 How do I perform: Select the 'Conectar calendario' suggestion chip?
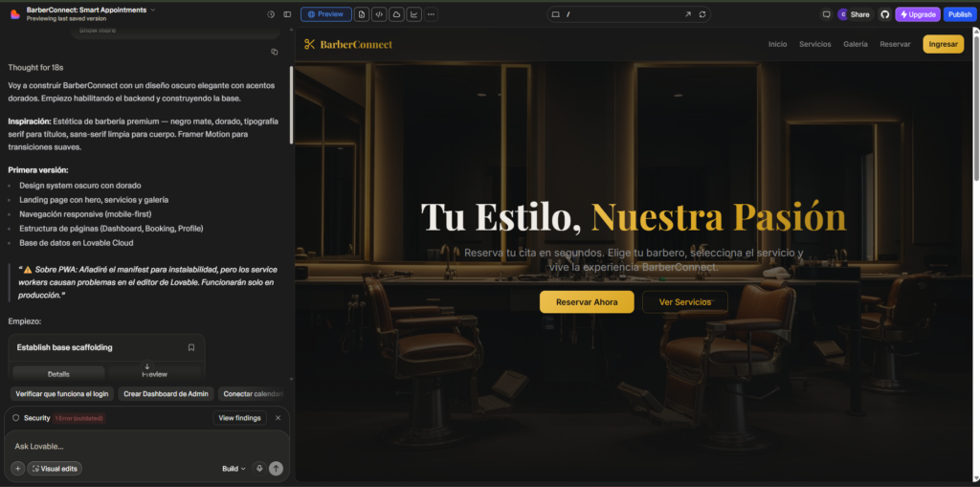coord(253,394)
